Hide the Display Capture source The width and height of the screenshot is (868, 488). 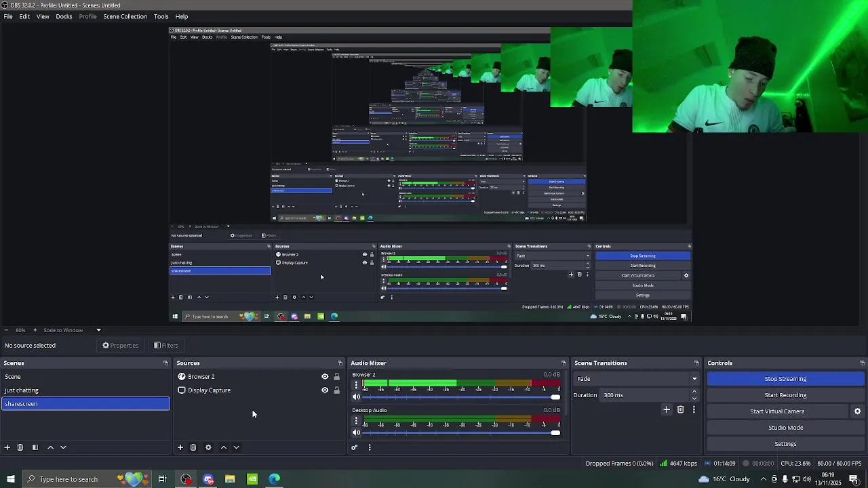click(x=325, y=390)
